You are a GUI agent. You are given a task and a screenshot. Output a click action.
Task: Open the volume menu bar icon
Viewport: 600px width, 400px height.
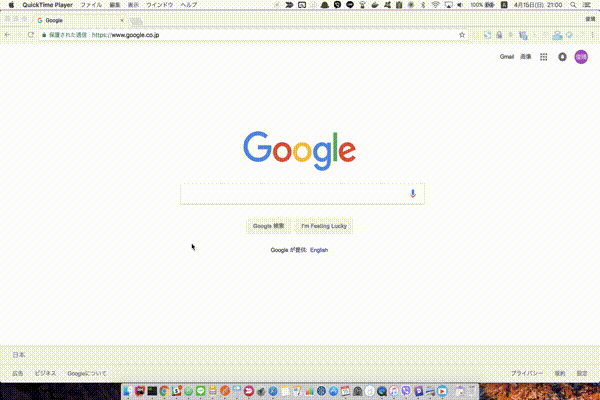coord(460,5)
